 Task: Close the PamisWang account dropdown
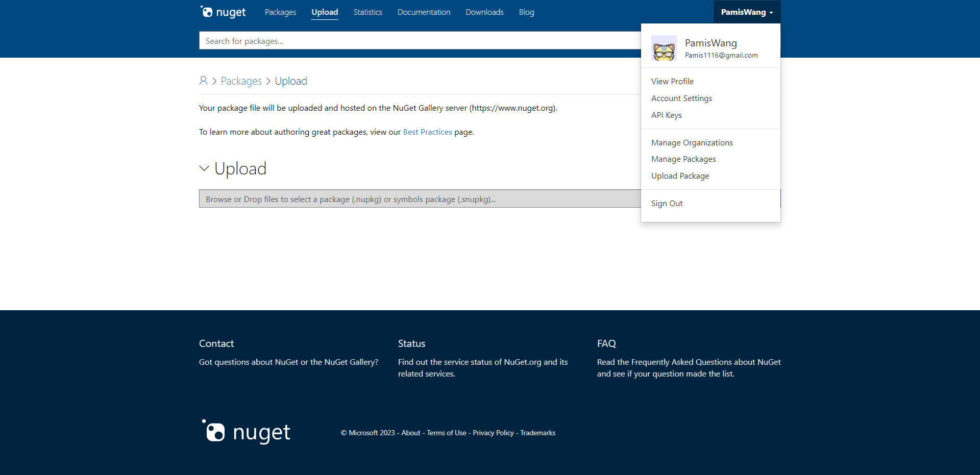(747, 12)
